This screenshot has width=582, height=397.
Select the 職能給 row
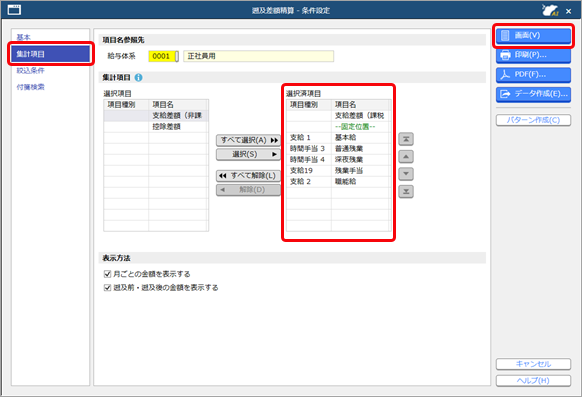338,182
